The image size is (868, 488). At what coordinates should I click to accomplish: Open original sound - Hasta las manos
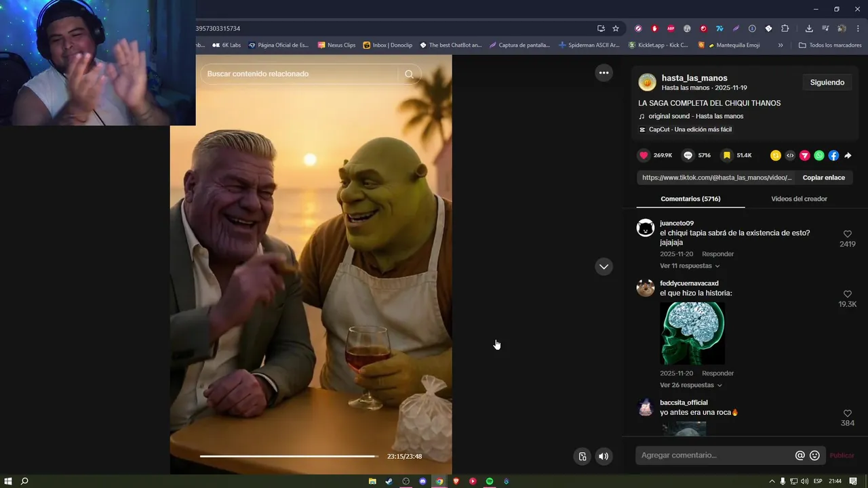[x=696, y=116]
